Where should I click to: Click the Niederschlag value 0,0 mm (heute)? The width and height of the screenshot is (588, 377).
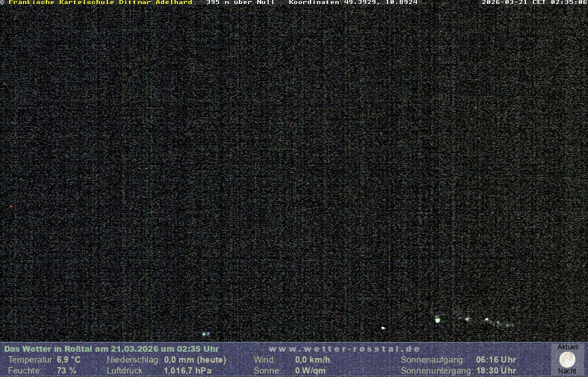(195, 360)
